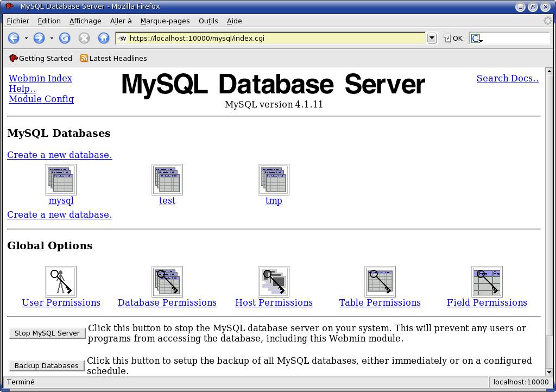Follow the Table Permissions text link
The width and height of the screenshot is (556, 392).
[x=380, y=302]
